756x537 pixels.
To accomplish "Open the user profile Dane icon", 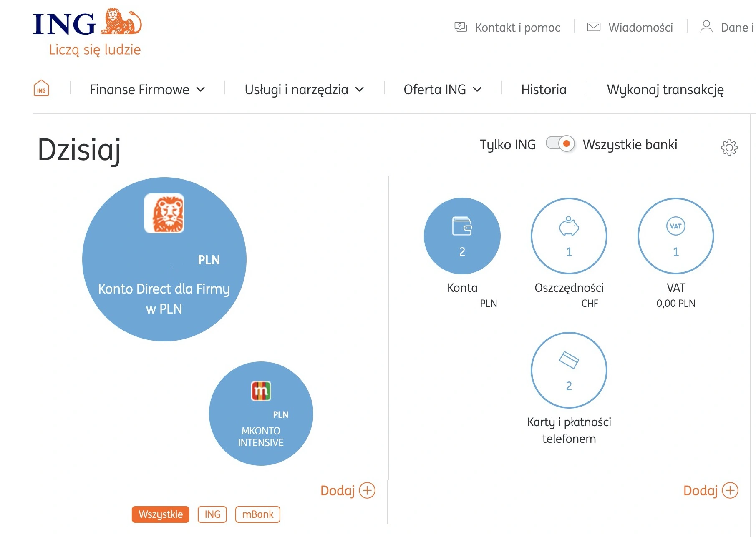I will tap(706, 27).
